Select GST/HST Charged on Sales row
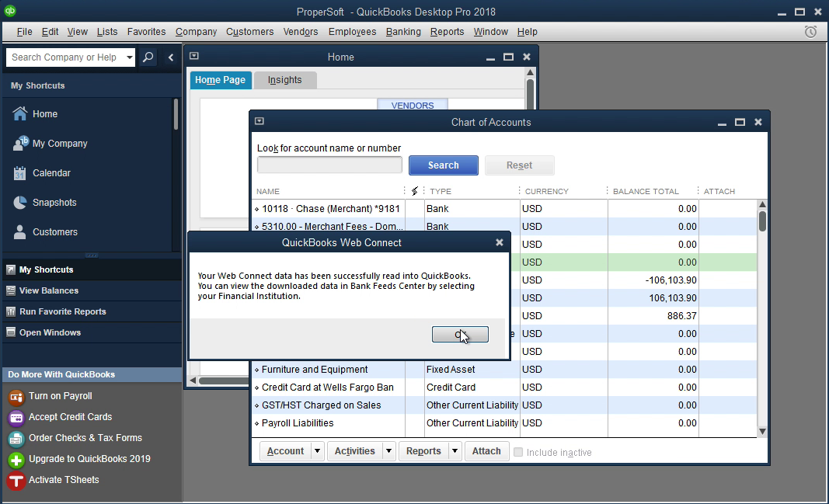 (504, 405)
